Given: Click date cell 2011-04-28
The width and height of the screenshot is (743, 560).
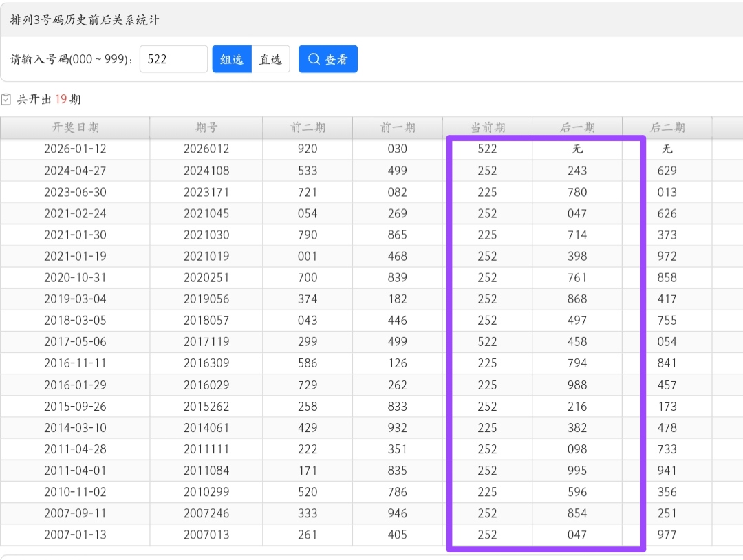Looking at the screenshot, I should click(75, 449).
